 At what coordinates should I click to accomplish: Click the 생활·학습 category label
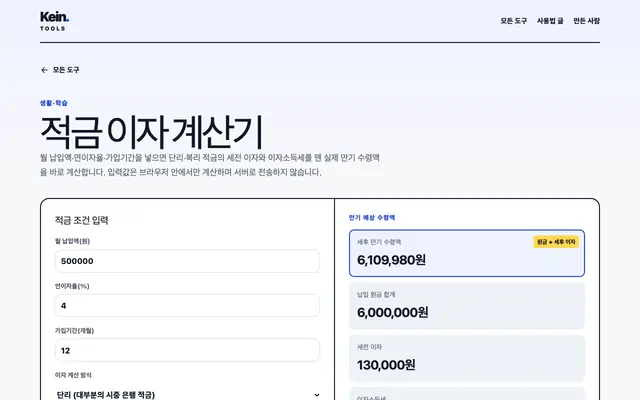coord(53,103)
